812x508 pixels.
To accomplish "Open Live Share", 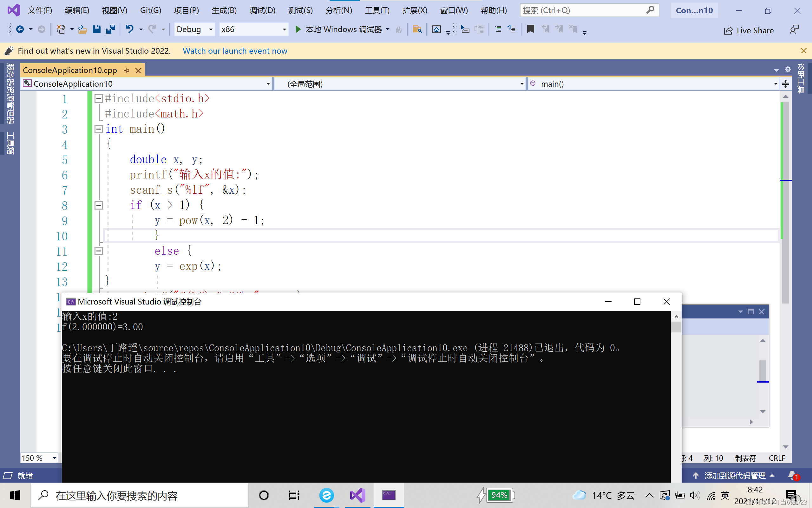I will (749, 30).
